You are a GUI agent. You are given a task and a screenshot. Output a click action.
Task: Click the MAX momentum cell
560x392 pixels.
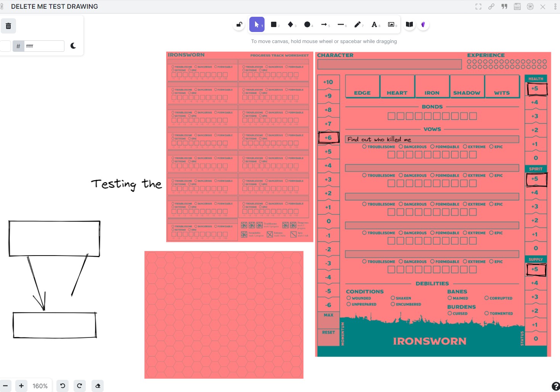[329, 320]
